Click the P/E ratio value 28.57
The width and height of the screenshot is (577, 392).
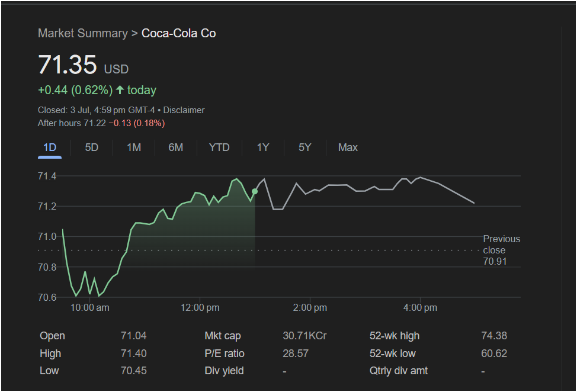(x=296, y=354)
